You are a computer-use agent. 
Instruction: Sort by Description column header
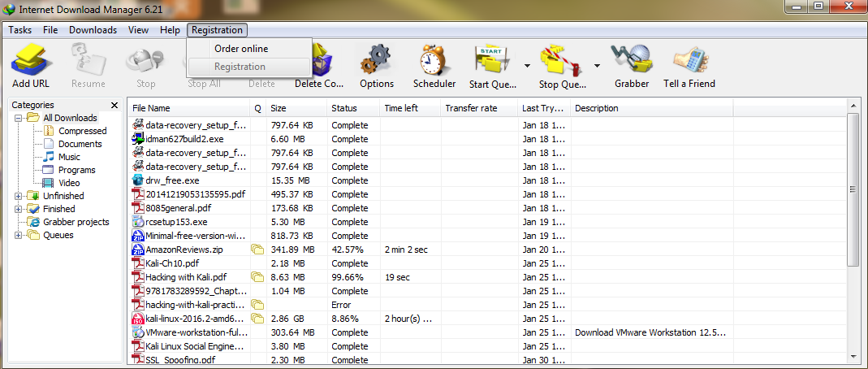(652, 109)
